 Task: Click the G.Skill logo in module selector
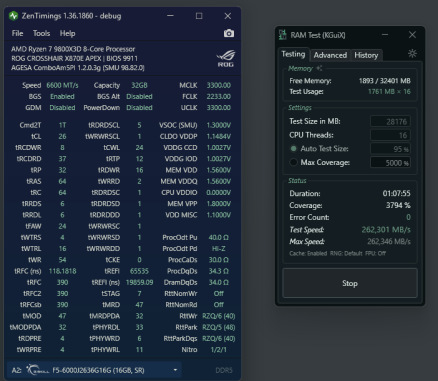(38, 370)
